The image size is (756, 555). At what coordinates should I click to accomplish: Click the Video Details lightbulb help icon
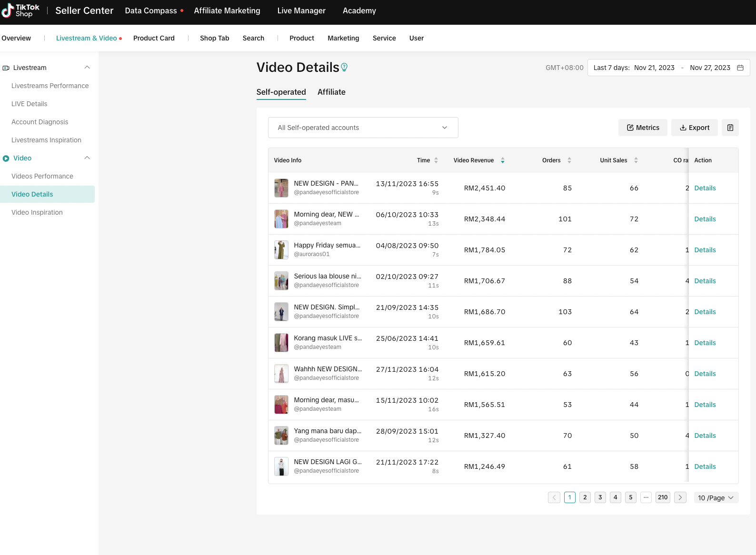344,68
